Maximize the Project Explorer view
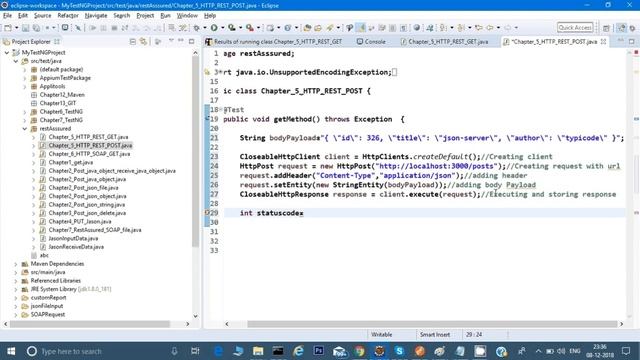Viewport: 640px width, 360px height. (x=191, y=41)
